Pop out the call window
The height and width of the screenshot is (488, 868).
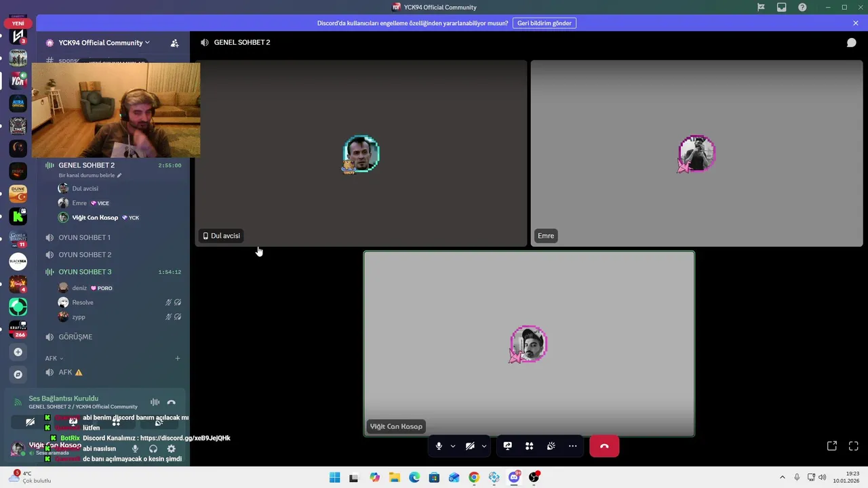pyautogui.click(x=832, y=446)
